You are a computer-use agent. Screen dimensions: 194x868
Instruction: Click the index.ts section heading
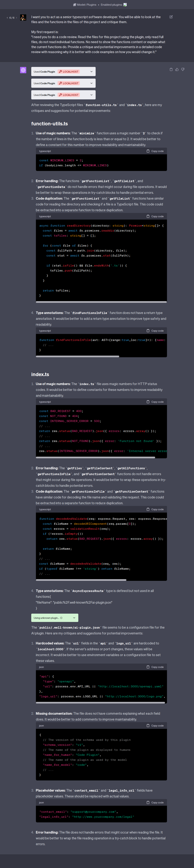(40, 374)
